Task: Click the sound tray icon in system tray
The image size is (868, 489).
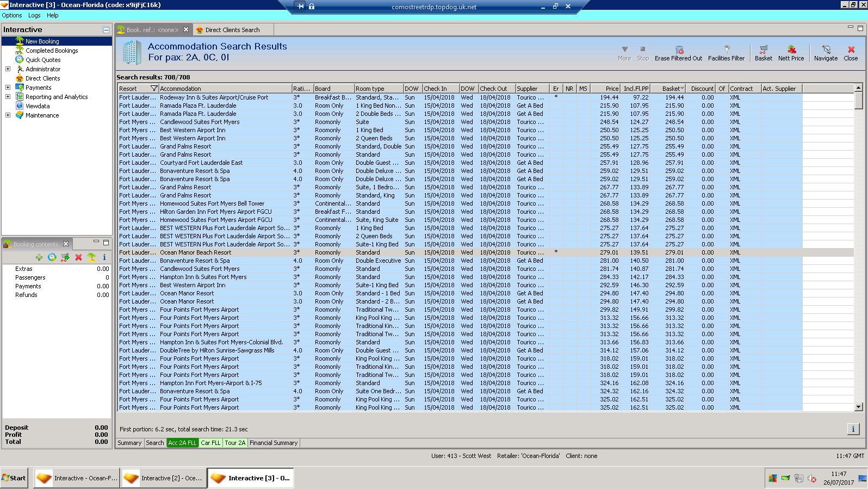Action: 812,479
